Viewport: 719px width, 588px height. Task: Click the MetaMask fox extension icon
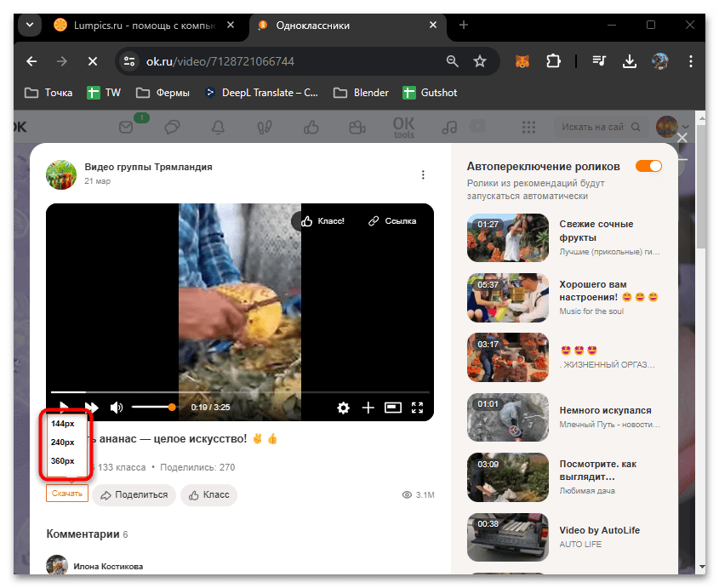point(522,60)
